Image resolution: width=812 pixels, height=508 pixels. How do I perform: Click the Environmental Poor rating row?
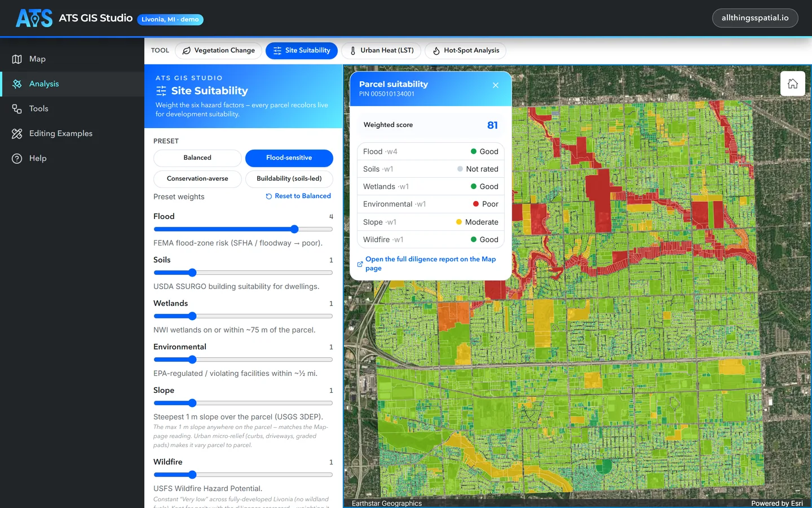point(431,204)
